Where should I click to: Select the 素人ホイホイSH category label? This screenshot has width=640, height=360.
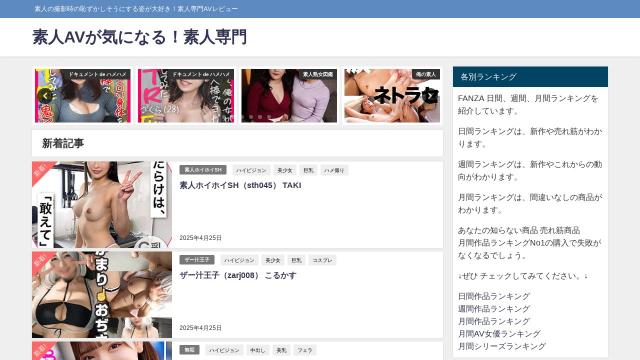tap(203, 170)
